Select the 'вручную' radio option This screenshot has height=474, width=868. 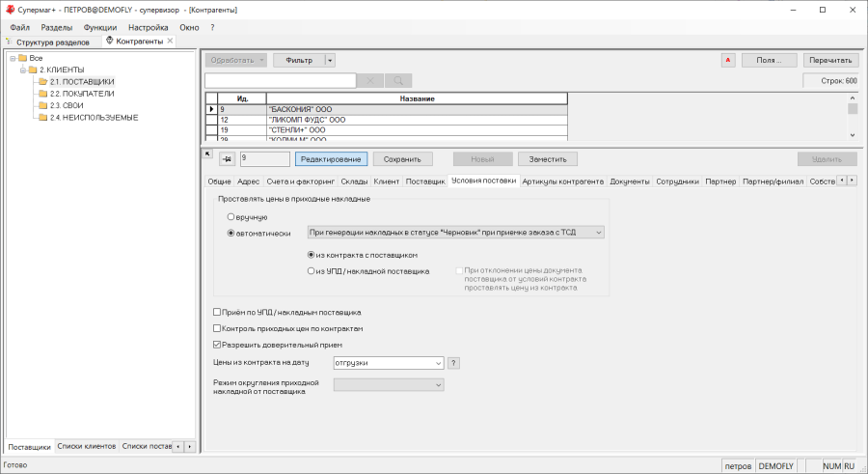(231, 217)
